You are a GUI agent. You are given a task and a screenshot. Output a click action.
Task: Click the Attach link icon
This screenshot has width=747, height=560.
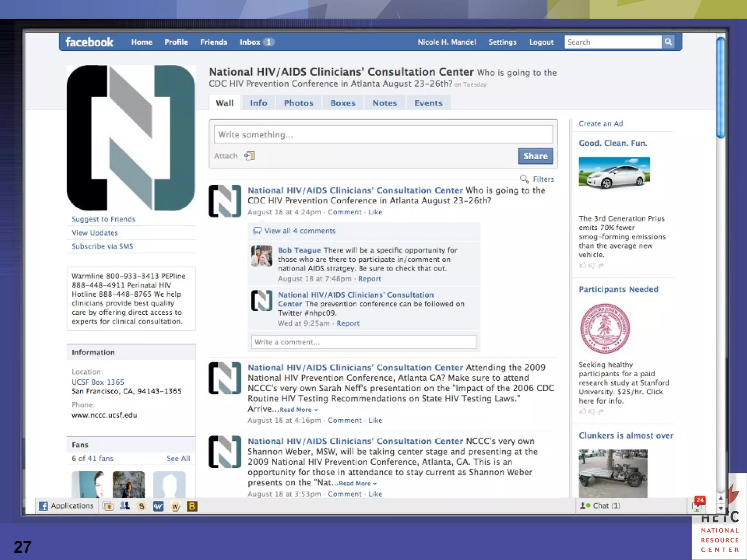[249, 156]
